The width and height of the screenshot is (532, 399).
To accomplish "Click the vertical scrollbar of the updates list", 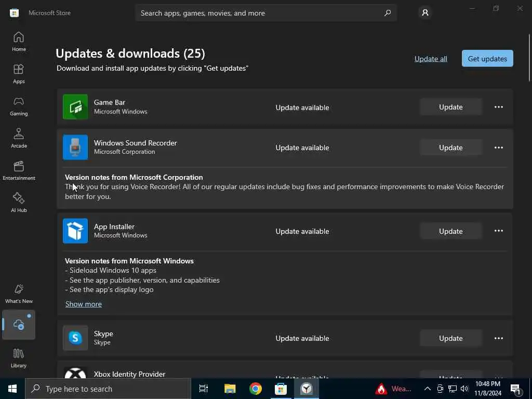I will click(x=529, y=58).
